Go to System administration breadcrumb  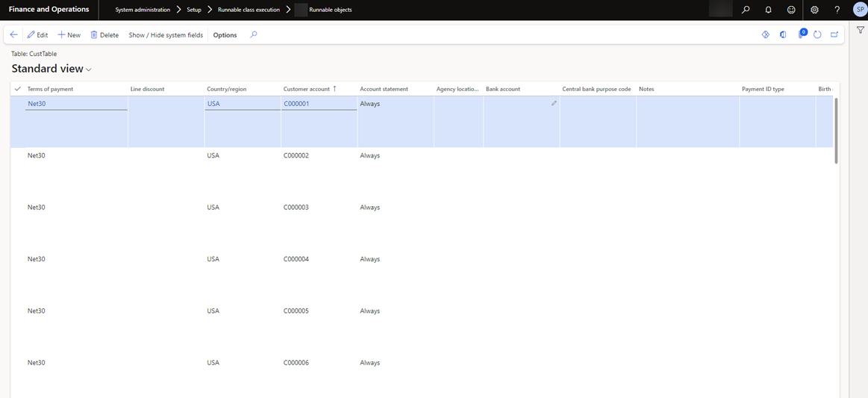coord(143,10)
